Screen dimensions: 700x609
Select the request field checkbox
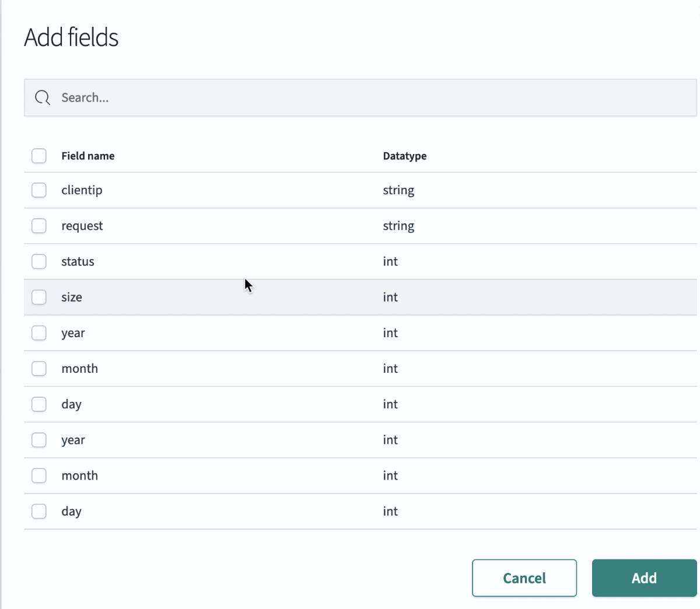click(x=39, y=226)
